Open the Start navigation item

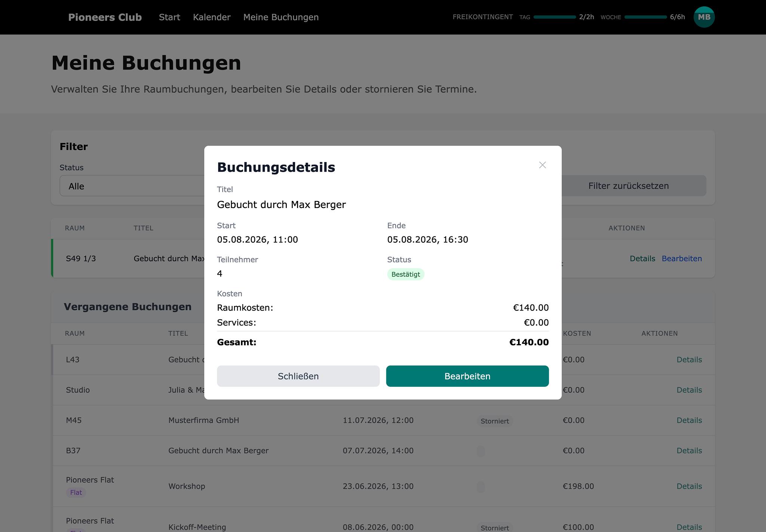(169, 17)
